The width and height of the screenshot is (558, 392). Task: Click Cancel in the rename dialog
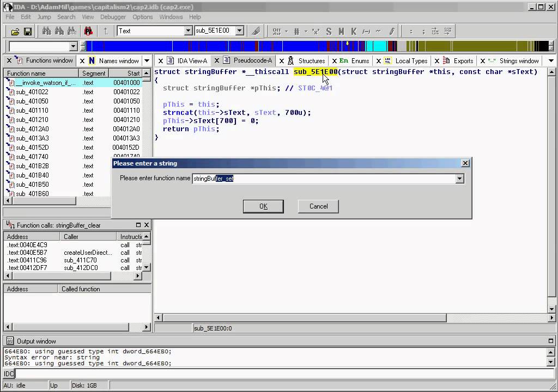click(x=318, y=206)
